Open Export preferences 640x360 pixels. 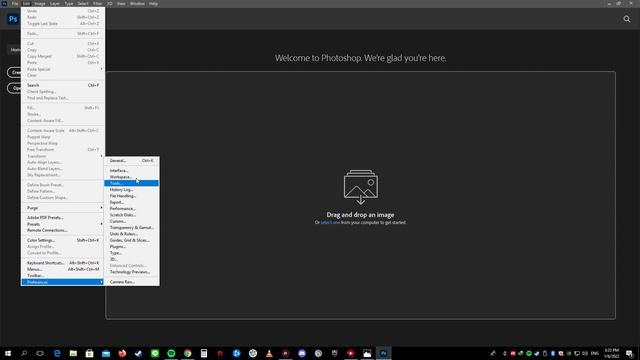131,202
